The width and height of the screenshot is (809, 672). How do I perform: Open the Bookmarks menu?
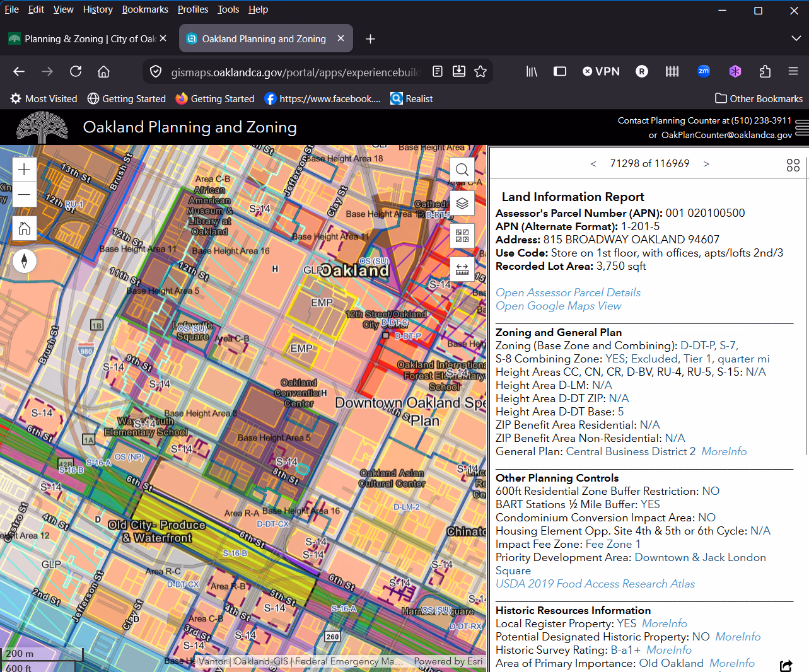[145, 9]
